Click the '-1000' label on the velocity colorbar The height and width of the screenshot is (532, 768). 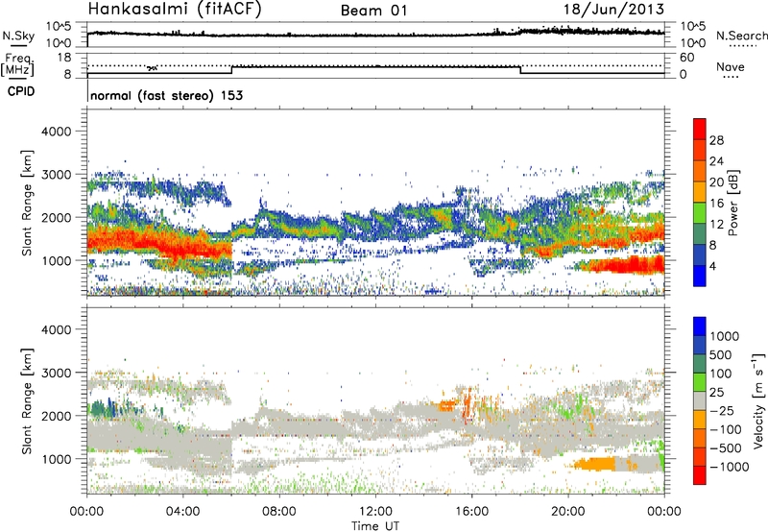coord(729,467)
